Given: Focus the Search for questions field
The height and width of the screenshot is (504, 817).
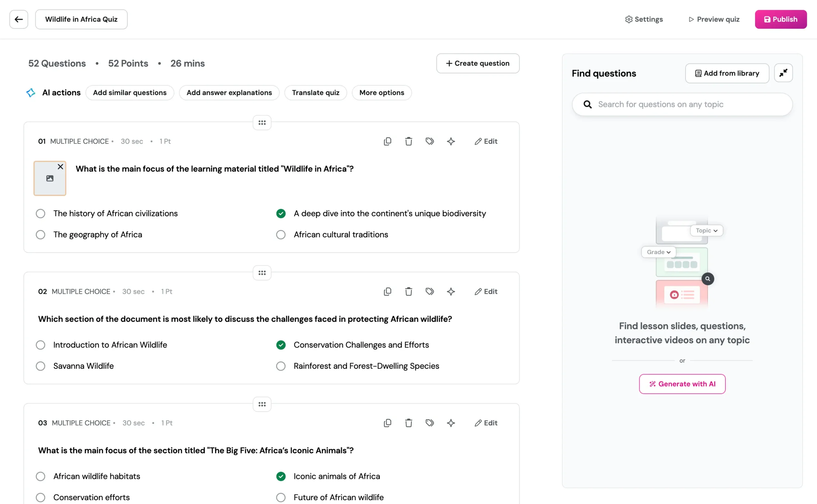Looking at the screenshot, I should pos(682,104).
